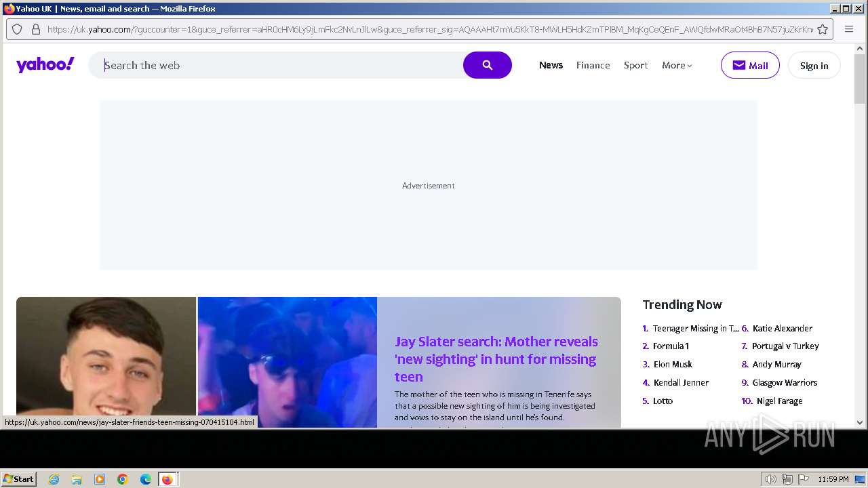Open Microsoft Edge from the taskbar
The image size is (868, 488).
tap(146, 479)
